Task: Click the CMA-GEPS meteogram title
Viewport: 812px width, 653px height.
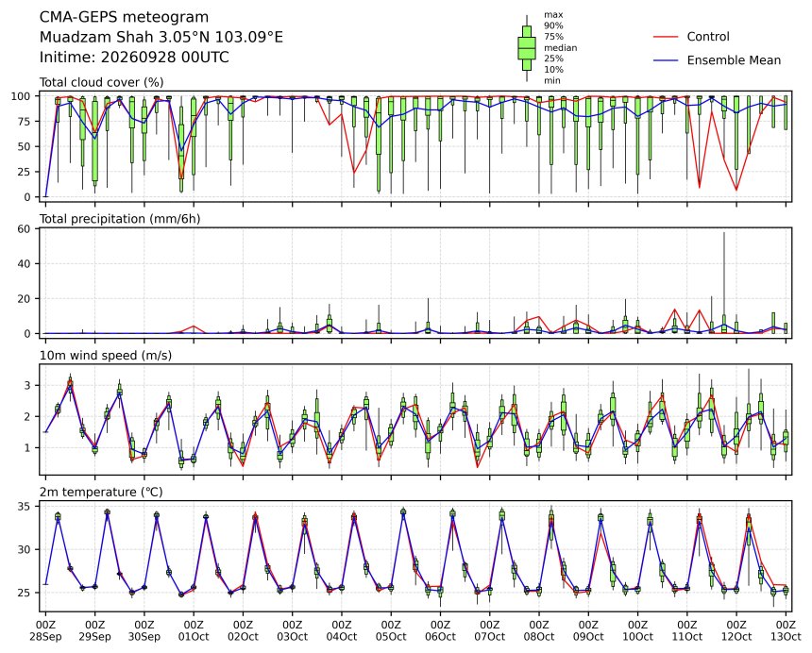Action: [125, 17]
